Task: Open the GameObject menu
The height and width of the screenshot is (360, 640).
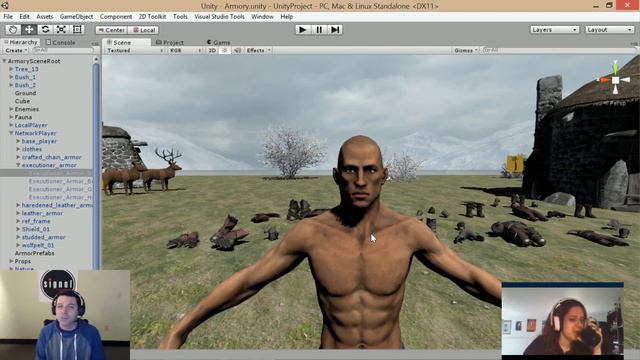Action: [x=76, y=17]
